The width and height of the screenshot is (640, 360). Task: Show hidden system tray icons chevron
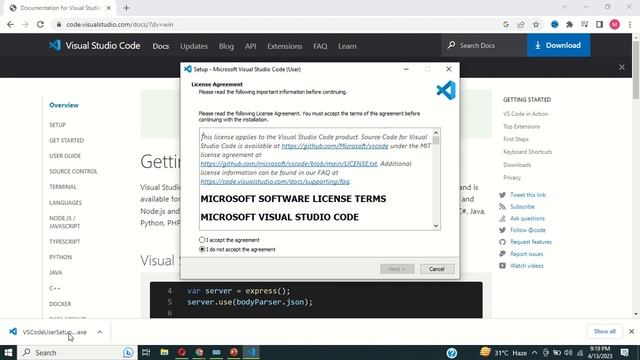point(535,353)
